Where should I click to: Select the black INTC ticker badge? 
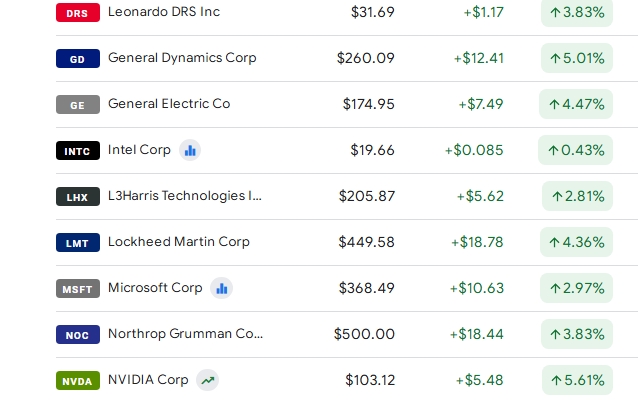click(78, 150)
